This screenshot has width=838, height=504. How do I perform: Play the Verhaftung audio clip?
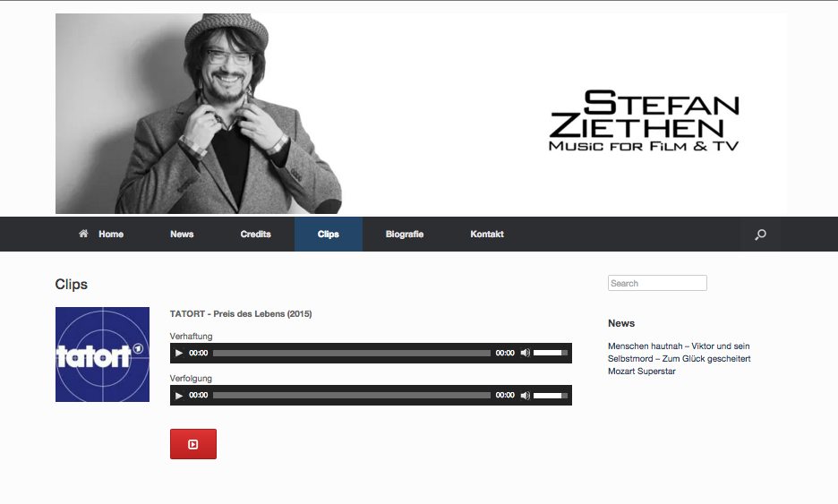(179, 354)
